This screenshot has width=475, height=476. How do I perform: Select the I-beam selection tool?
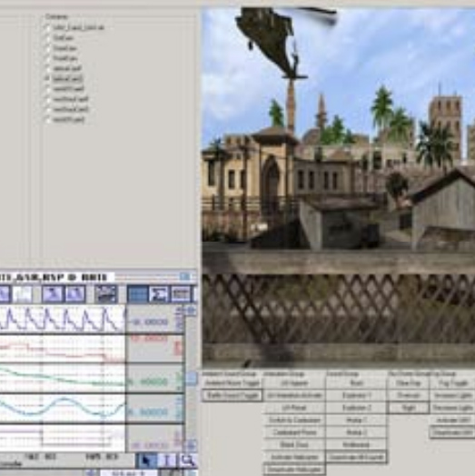(x=166, y=461)
